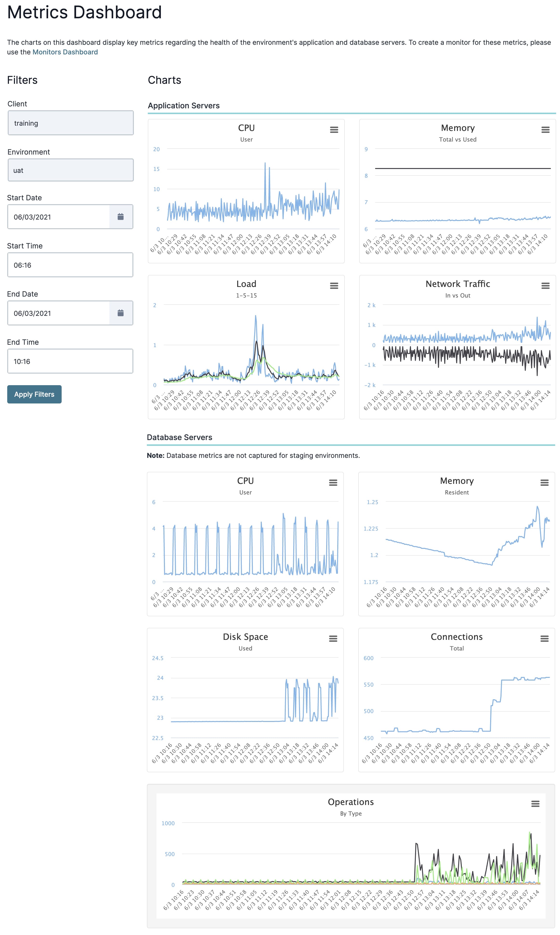This screenshot has height=935, width=560.
Task: Open the End Date calendar picker
Action: coord(121,313)
